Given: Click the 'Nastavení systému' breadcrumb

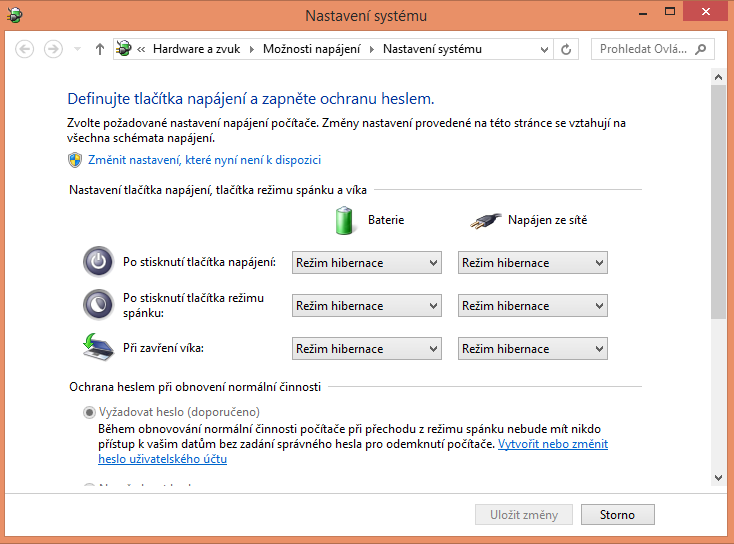Looking at the screenshot, I should tap(432, 49).
